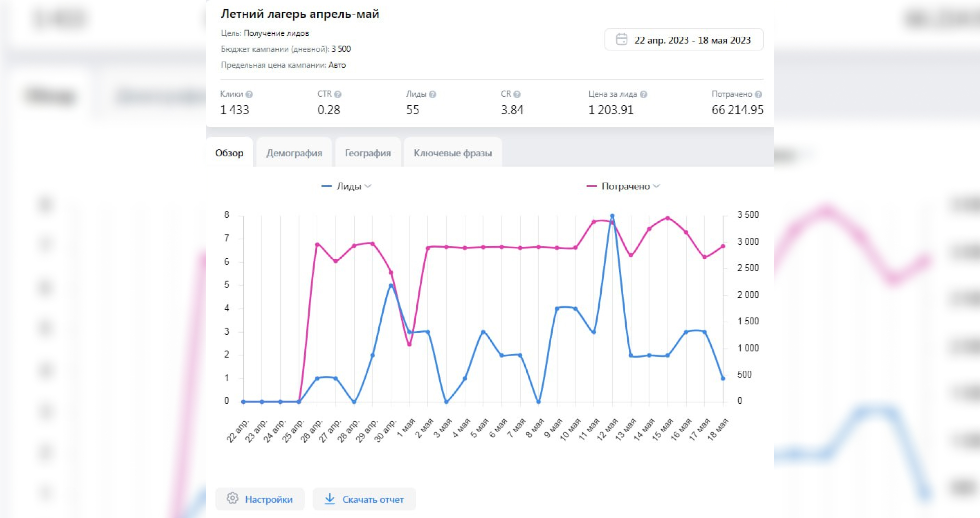Click the price limit value Авто
This screenshot has height=518, width=980.
tap(337, 65)
